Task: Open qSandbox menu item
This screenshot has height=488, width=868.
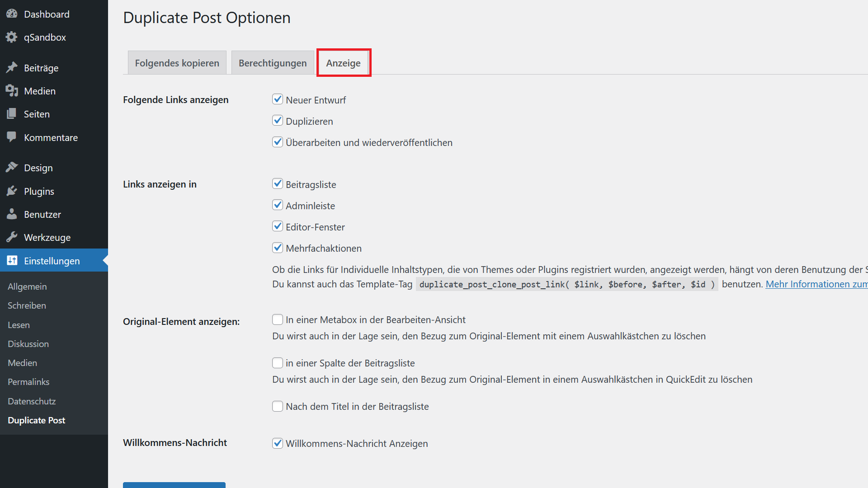Action: click(x=54, y=37)
